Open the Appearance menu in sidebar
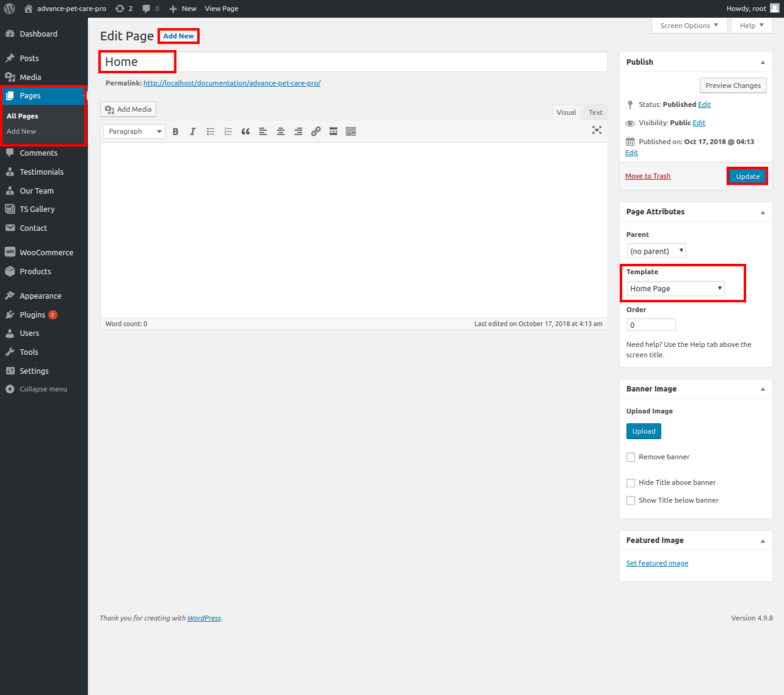784x695 pixels. coord(40,296)
